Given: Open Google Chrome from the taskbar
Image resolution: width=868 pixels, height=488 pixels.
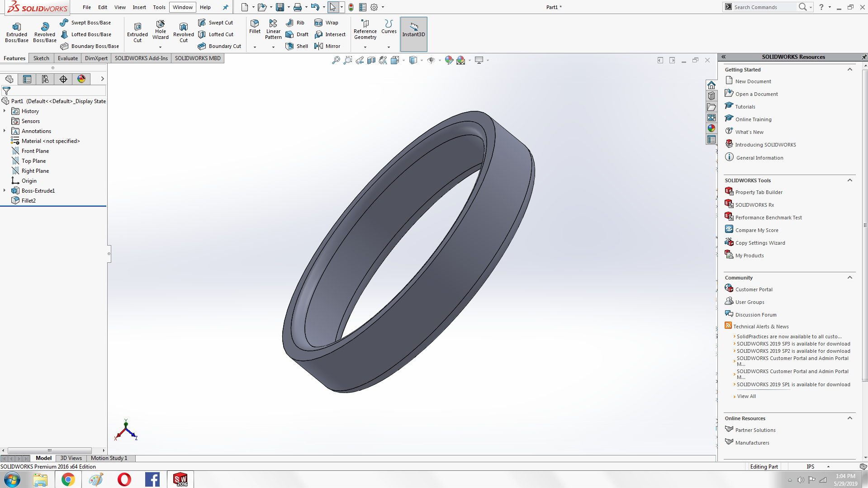Looking at the screenshot, I should click(68, 479).
